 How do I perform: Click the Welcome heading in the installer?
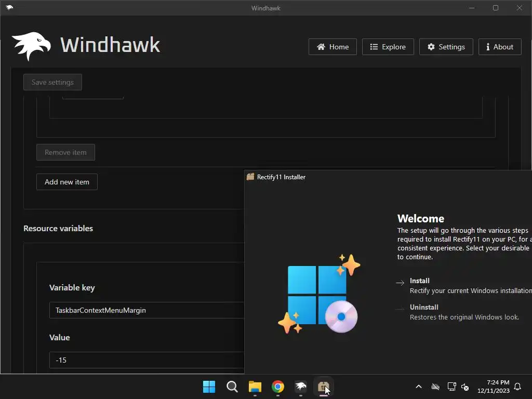pyautogui.click(x=421, y=219)
